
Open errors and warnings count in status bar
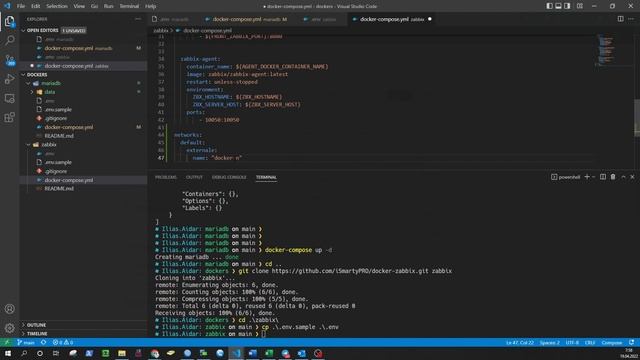point(63,342)
